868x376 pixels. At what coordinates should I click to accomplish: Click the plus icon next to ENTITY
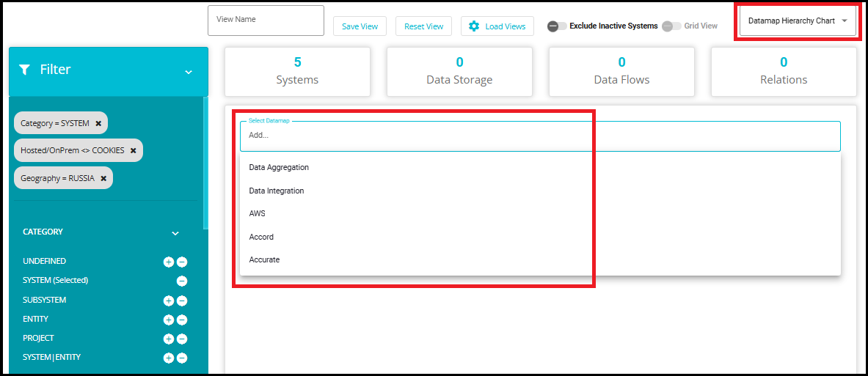coord(168,320)
